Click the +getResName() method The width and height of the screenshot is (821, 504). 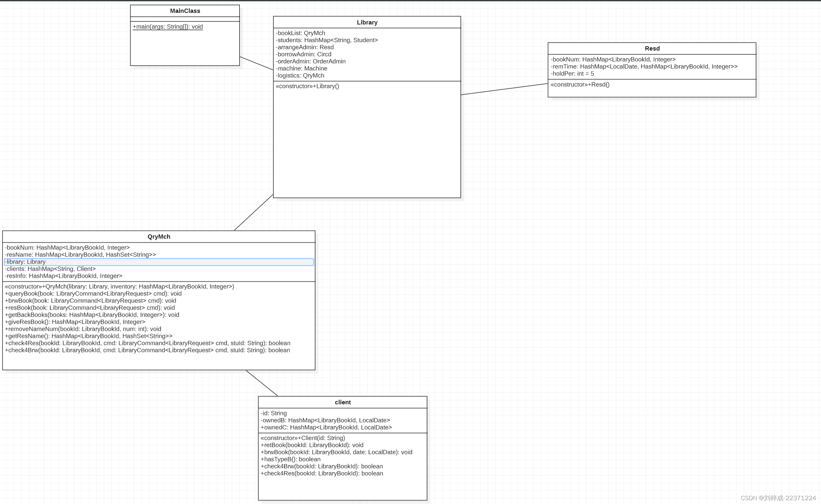(x=89, y=336)
